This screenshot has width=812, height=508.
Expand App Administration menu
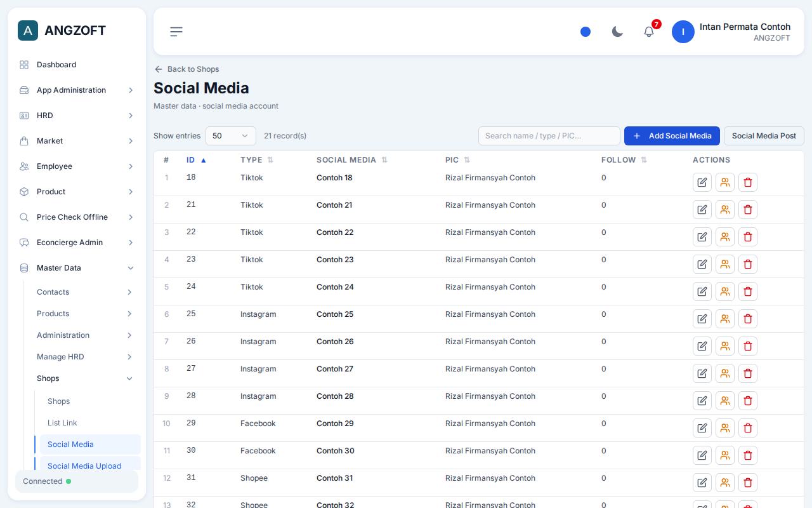[77, 90]
